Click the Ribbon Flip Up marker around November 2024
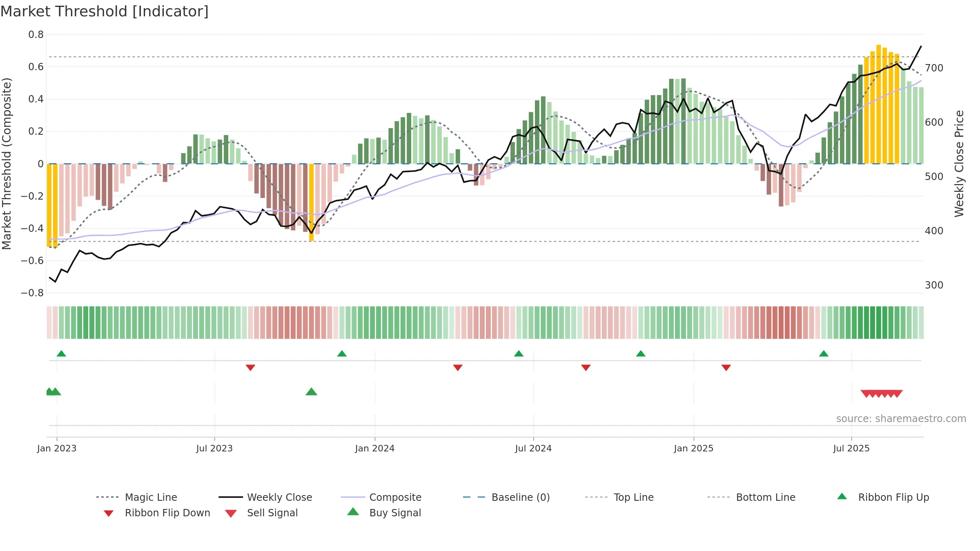Image resolution: width=980 pixels, height=551 pixels. pos(641,353)
